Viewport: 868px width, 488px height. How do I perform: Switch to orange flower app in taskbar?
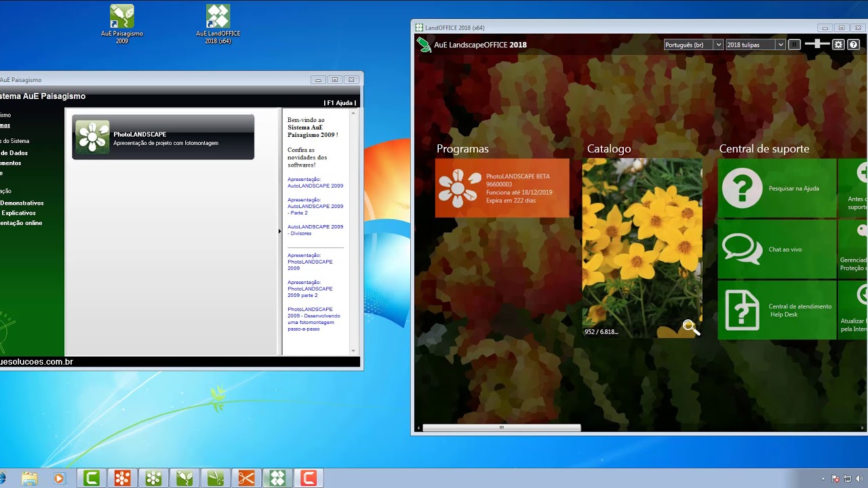click(122, 479)
